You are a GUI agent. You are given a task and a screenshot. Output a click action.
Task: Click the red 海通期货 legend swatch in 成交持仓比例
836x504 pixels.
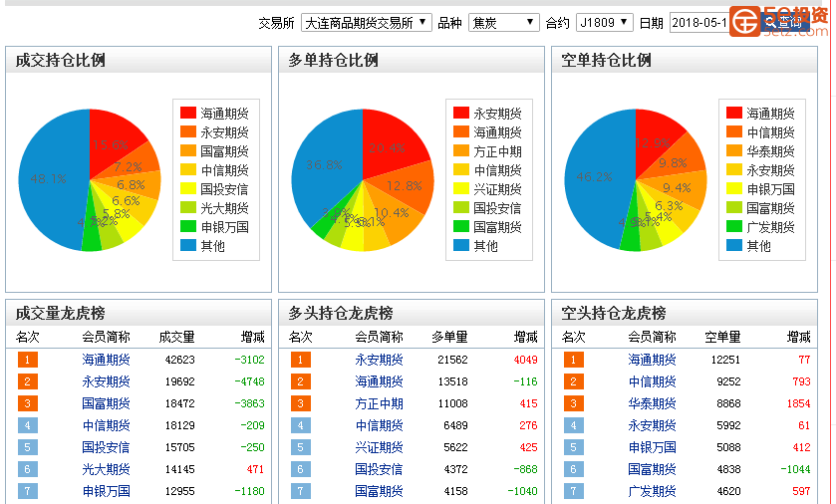(188, 114)
